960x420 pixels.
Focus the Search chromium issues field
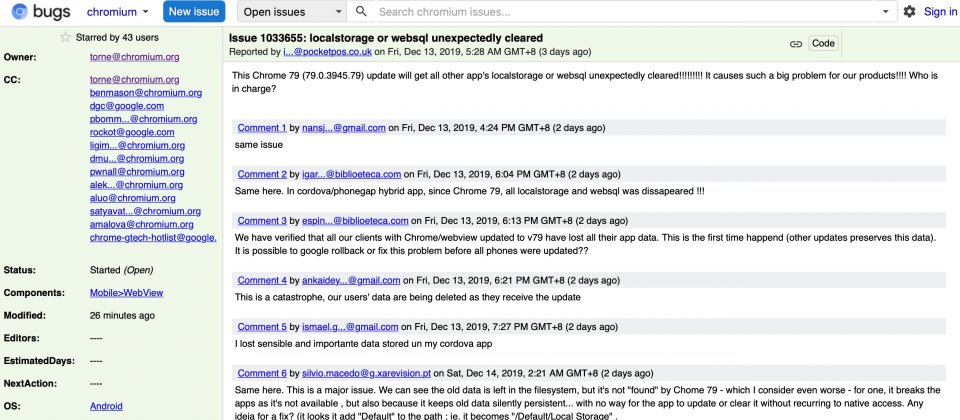pos(627,12)
